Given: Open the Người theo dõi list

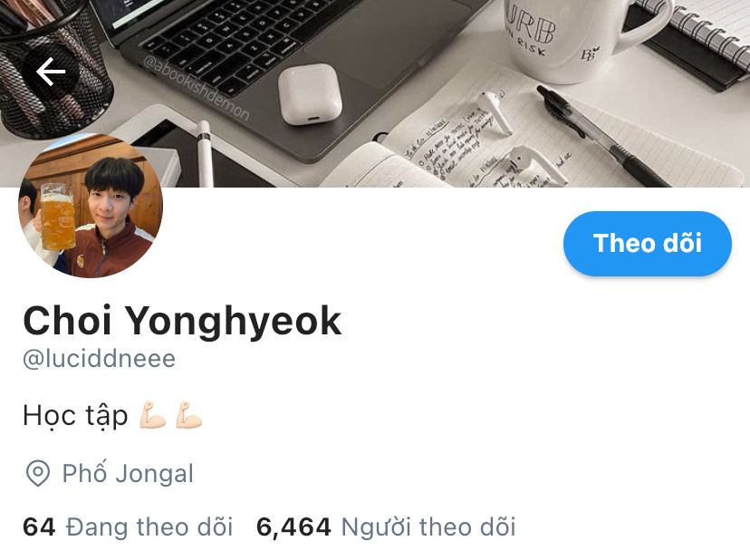Looking at the screenshot, I should coord(428,527).
